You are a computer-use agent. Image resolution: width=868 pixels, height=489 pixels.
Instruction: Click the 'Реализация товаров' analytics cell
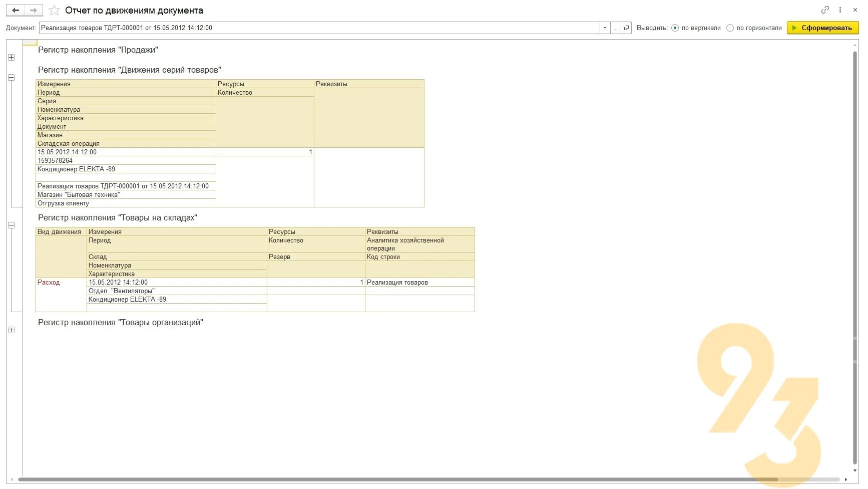click(419, 283)
